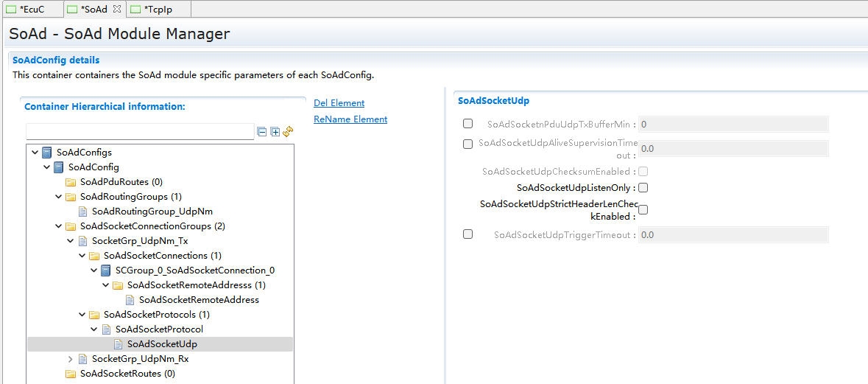Click the ReName Element link
The height and width of the screenshot is (384, 868).
tap(350, 119)
